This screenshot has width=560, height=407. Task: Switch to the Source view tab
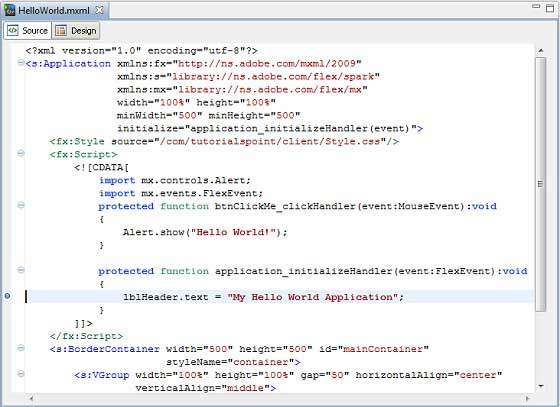point(28,31)
